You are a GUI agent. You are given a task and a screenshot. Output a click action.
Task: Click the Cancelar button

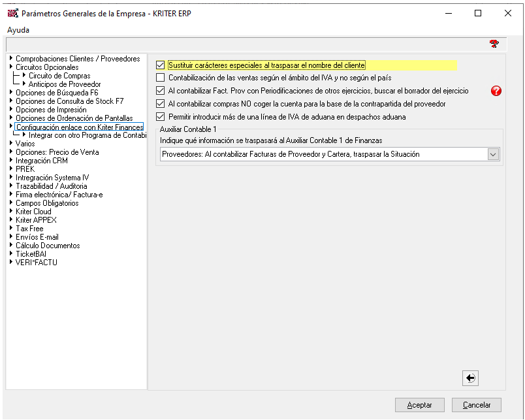[x=477, y=405]
